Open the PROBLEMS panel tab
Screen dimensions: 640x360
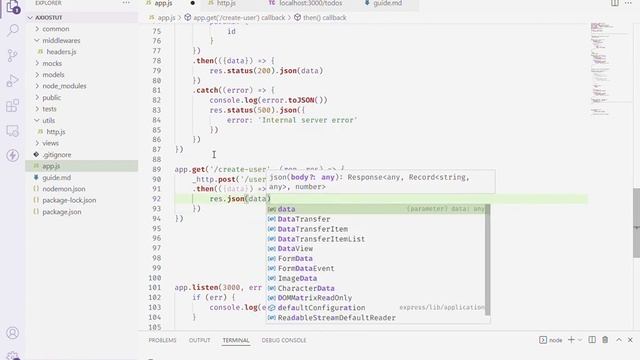pos(162,340)
